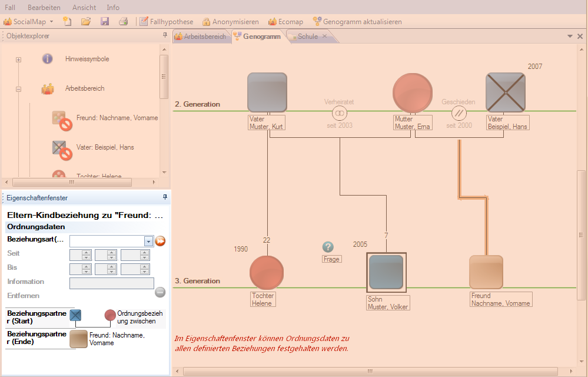The height and width of the screenshot is (377, 588).
Task: Click the Vater Muster, Kurt label
Action: (267, 123)
